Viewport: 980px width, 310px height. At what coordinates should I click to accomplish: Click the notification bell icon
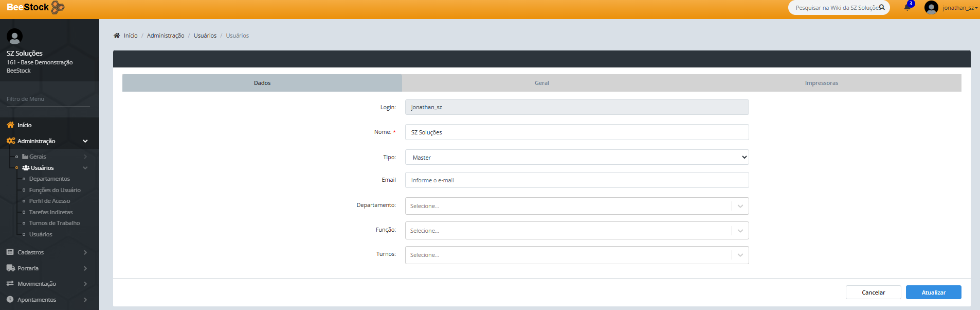907,7
